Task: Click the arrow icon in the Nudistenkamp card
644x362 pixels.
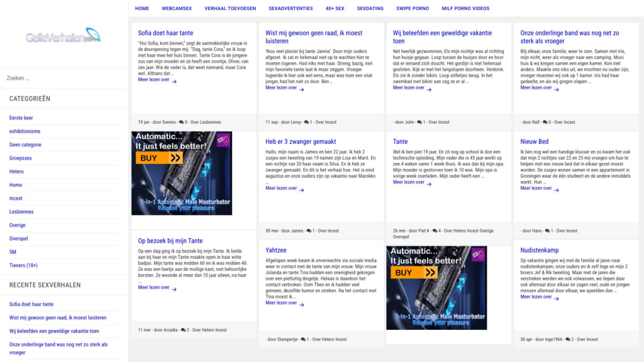Action: tap(557, 299)
